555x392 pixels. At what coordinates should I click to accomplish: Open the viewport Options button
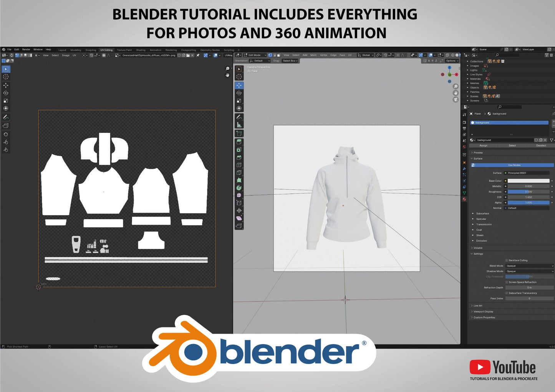click(x=452, y=61)
